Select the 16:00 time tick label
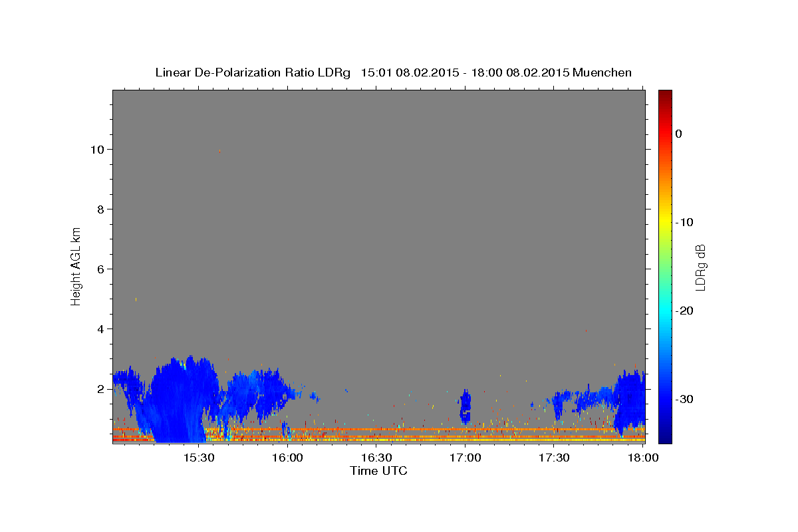The height and width of the screenshot is (532, 798). tap(287, 458)
